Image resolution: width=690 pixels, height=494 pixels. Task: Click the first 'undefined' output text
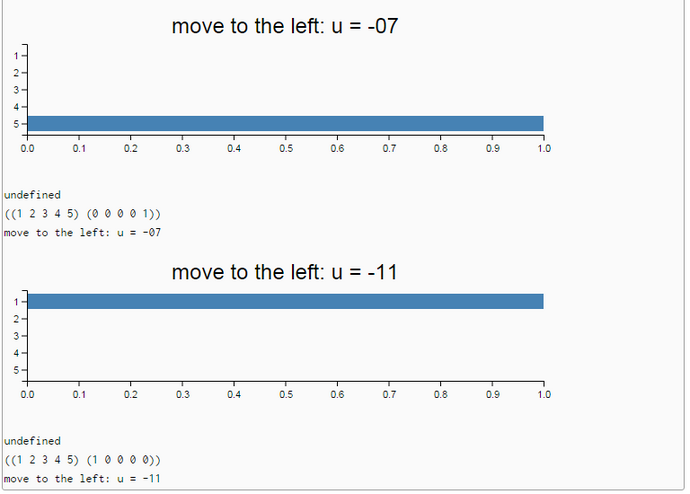click(32, 194)
